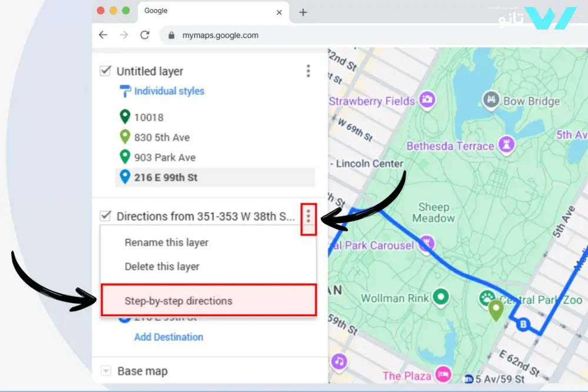Choose Delete this layer from the menu
The width and height of the screenshot is (588, 392).
162,267
